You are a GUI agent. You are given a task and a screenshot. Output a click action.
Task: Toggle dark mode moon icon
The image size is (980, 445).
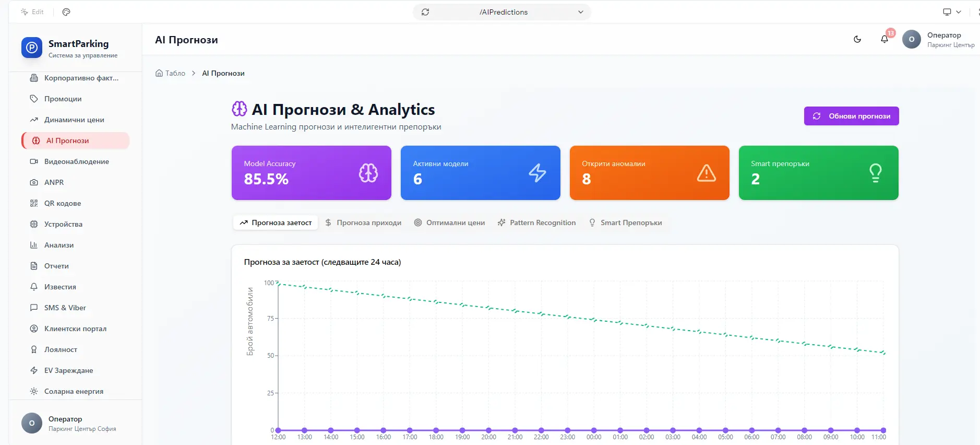(x=857, y=39)
